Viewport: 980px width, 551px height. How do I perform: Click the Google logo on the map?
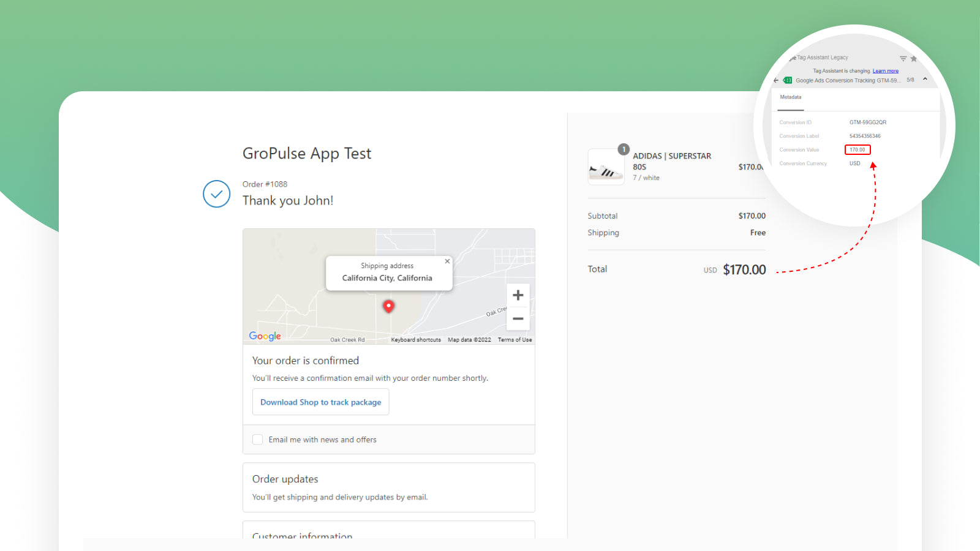coord(265,336)
